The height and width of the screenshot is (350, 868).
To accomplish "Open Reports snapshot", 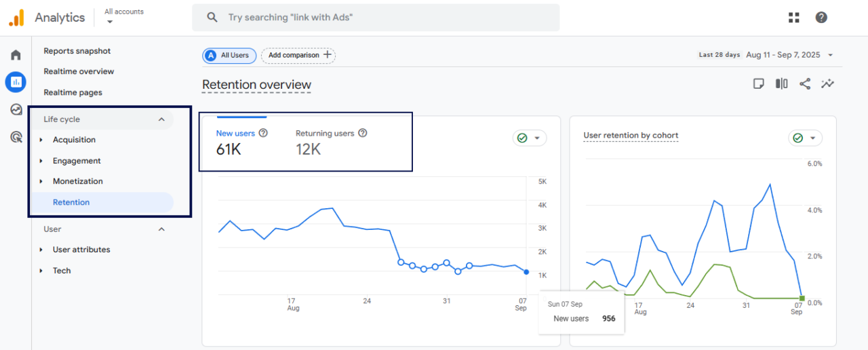I will (x=77, y=51).
